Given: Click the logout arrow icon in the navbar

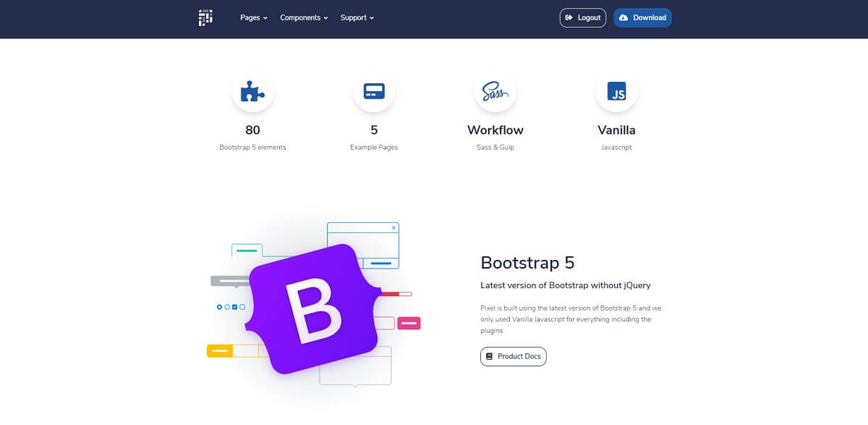Looking at the screenshot, I should pos(569,18).
